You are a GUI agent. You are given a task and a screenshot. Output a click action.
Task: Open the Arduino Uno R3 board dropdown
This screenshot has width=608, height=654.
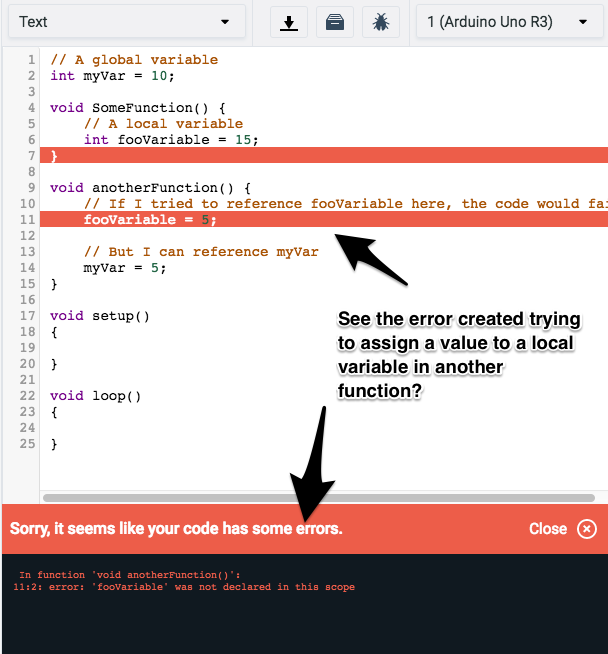pos(510,22)
